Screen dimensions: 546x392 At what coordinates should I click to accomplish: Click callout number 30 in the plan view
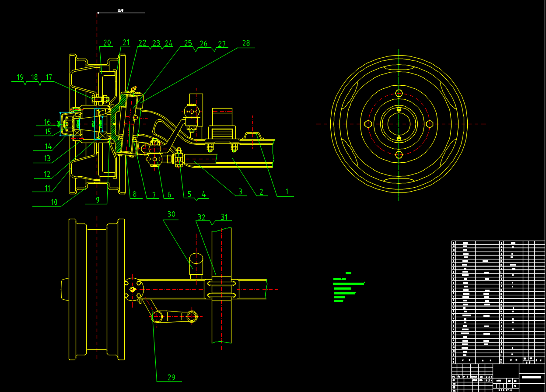coord(171,214)
